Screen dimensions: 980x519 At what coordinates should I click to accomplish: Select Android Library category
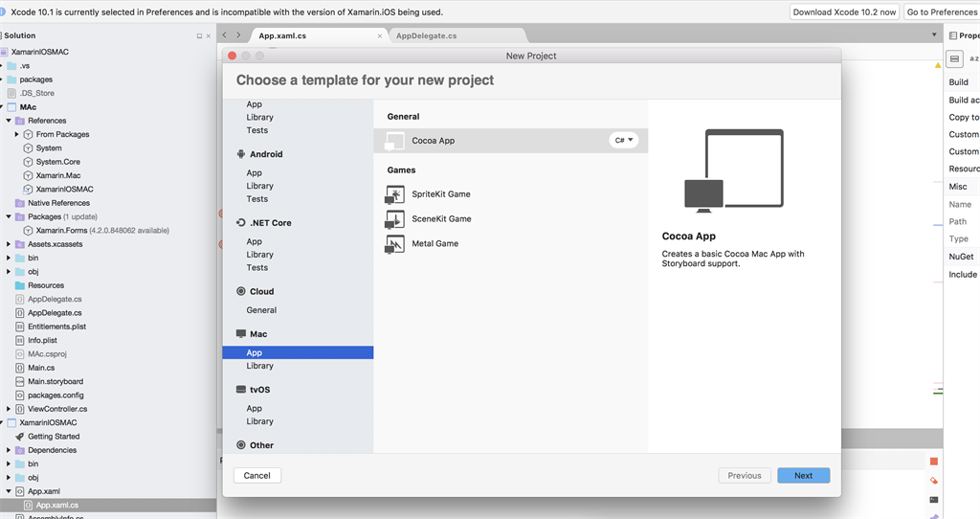tap(260, 187)
